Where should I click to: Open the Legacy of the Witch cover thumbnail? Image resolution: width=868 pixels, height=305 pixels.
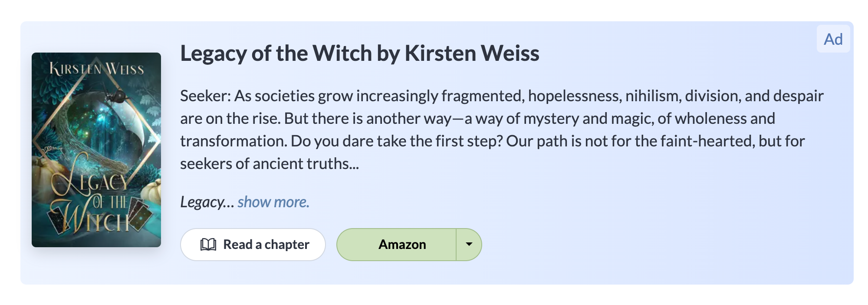96,150
